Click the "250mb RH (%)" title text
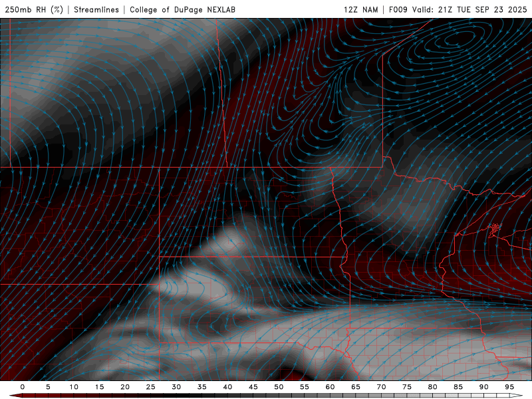Image resolution: width=532 pixels, height=399 pixels. (34, 9)
